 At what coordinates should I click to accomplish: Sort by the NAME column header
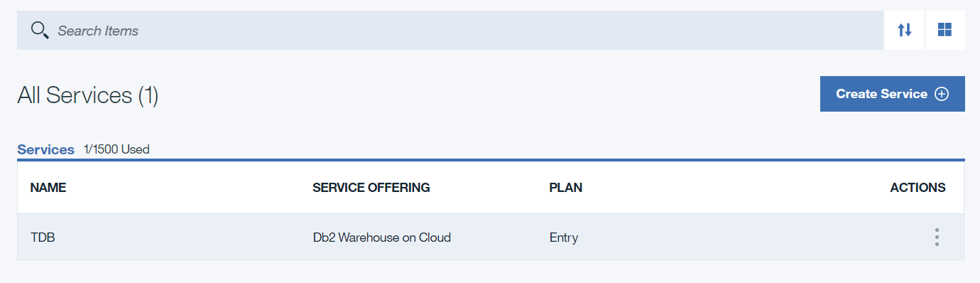click(x=48, y=188)
